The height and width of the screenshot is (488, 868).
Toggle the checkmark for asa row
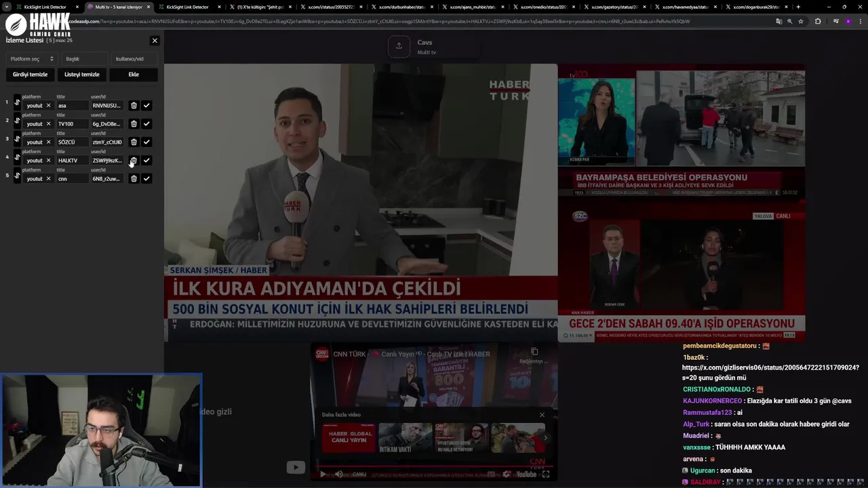pos(146,105)
